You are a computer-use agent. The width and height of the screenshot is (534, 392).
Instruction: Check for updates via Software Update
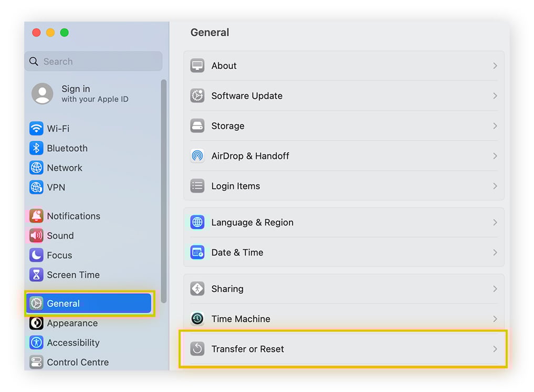point(344,96)
